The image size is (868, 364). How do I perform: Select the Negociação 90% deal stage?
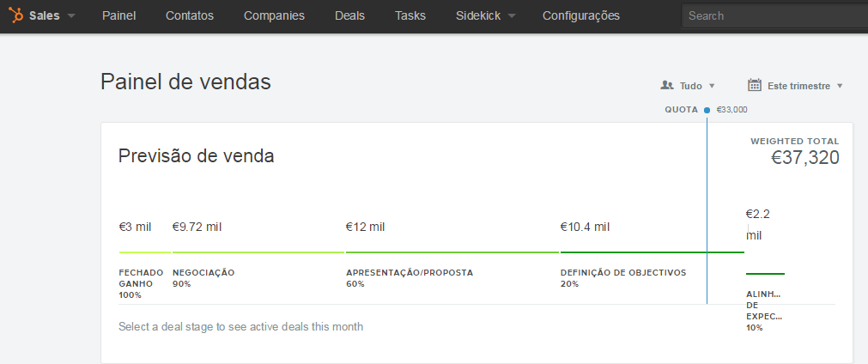[258, 252]
